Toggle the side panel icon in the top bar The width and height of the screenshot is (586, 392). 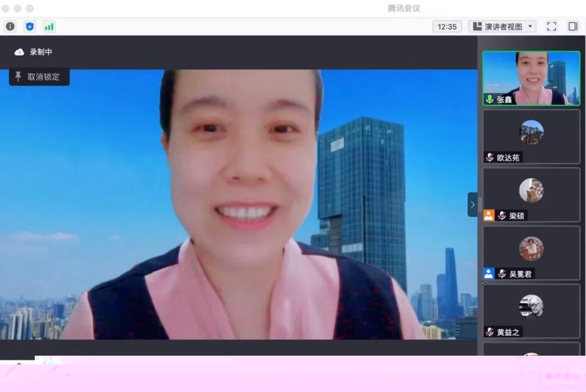[573, 27]
